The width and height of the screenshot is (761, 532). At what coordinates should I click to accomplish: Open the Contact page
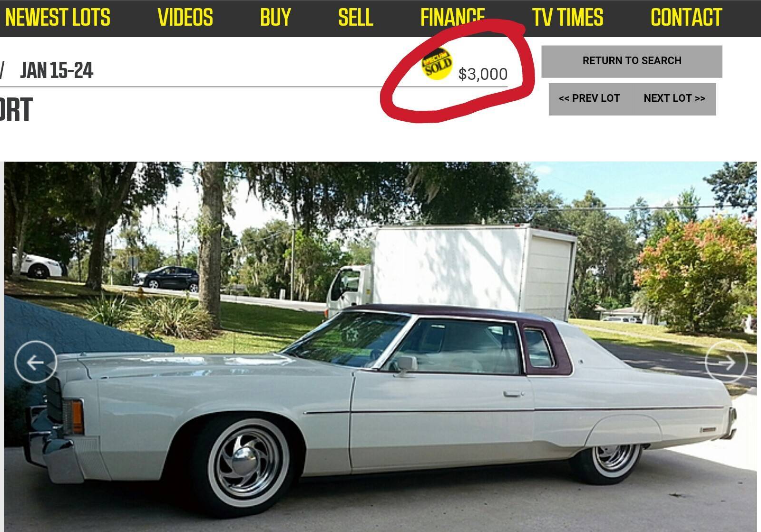pyautogui.click(x=686, y=18)
